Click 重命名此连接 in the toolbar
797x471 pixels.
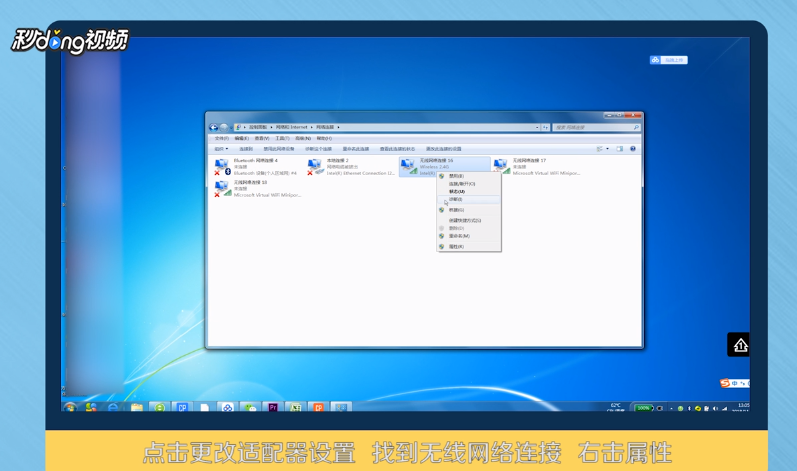(x=356, y=149)
